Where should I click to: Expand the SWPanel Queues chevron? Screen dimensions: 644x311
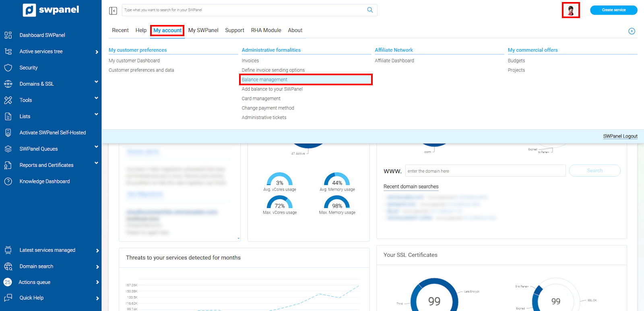pyautogui.click(x=97, y=147)
